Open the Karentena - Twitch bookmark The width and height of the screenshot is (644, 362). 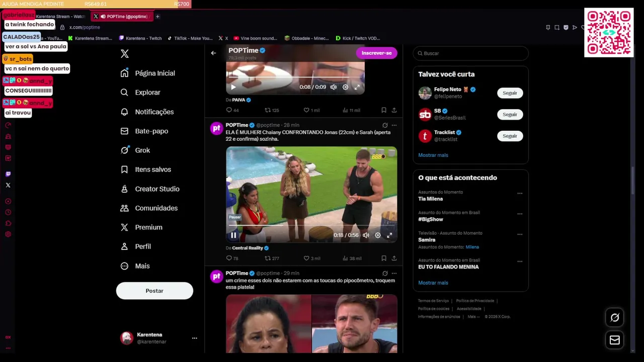[139, 38]
